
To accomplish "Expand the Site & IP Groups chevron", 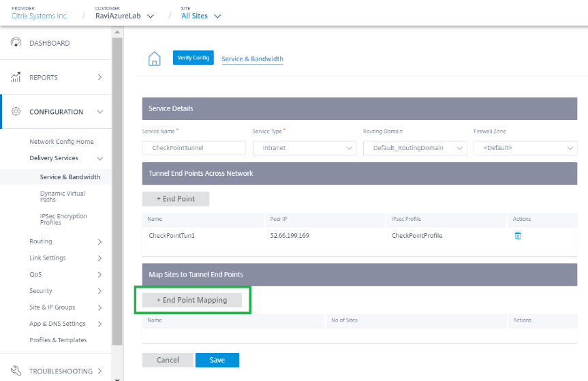I will 99,307.
